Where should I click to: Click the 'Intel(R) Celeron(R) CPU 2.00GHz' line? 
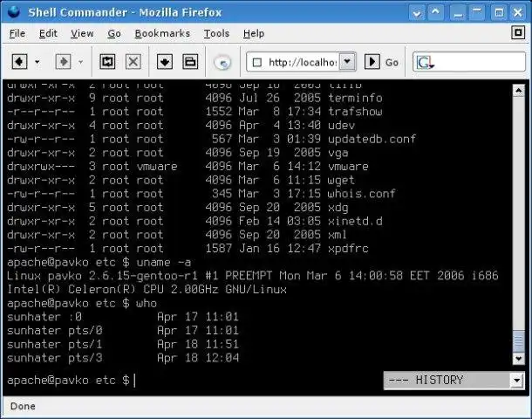(x=147, y=290)
